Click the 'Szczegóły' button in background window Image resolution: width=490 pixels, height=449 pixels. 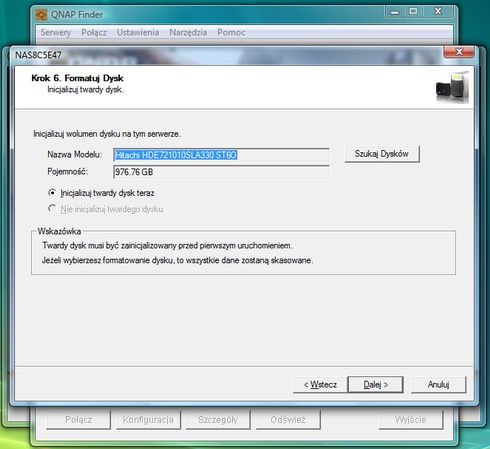click(218, 420)
